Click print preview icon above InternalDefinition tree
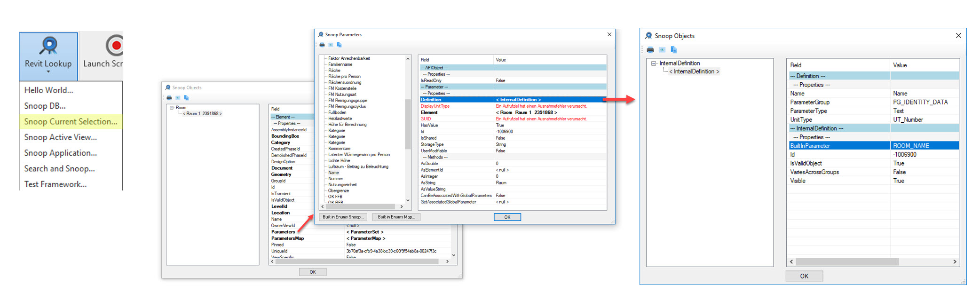 tap(662, 50)
